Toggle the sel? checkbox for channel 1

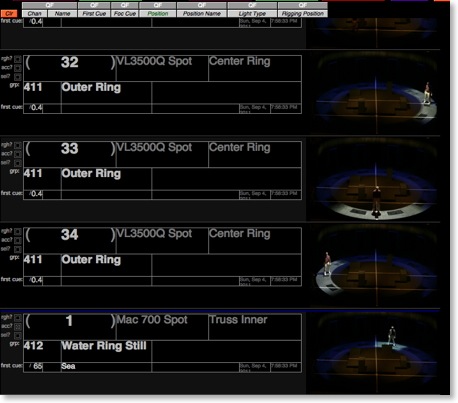point(18,336)
